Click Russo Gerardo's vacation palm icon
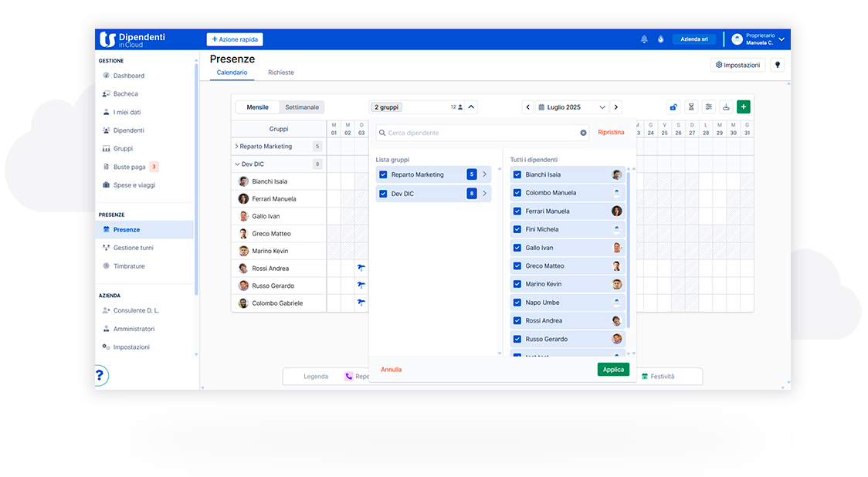 click(x=361, y=286)
